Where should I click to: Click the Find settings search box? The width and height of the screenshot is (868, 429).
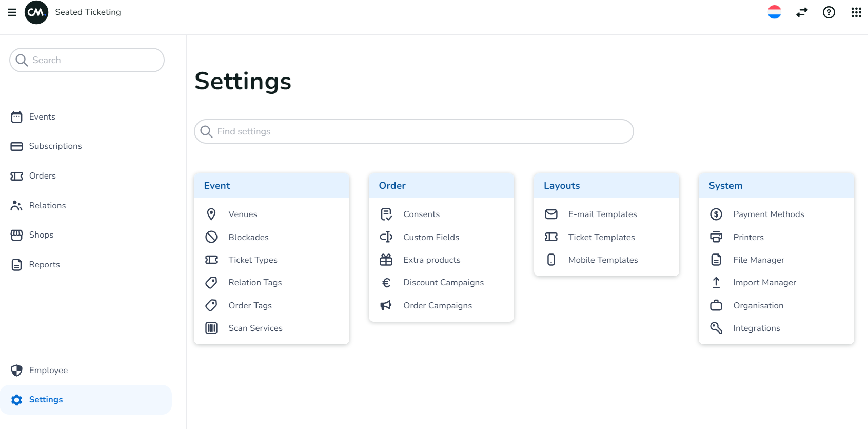pos(413,131)
